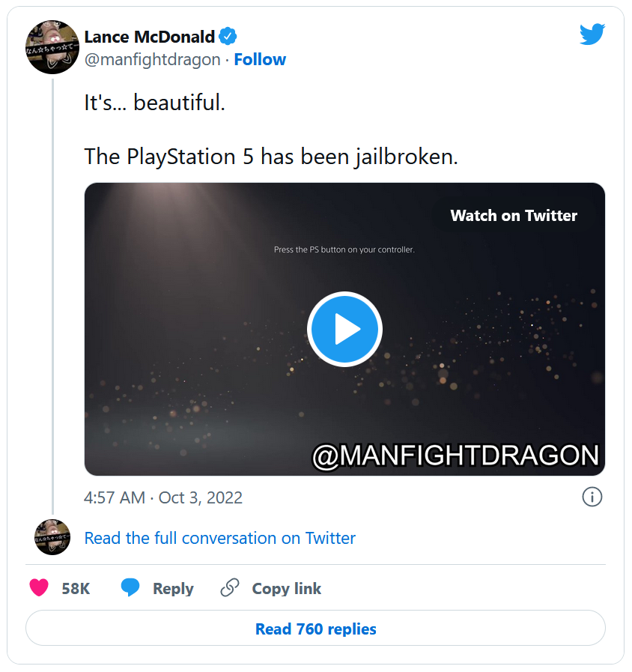Open Lance McDonald's large profile avatar

pos(52,47)
